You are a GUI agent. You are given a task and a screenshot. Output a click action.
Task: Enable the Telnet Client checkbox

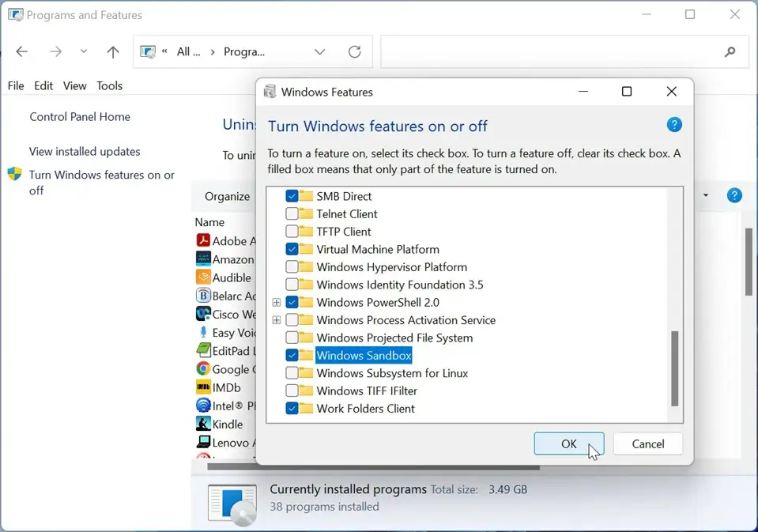pos(292,213)
